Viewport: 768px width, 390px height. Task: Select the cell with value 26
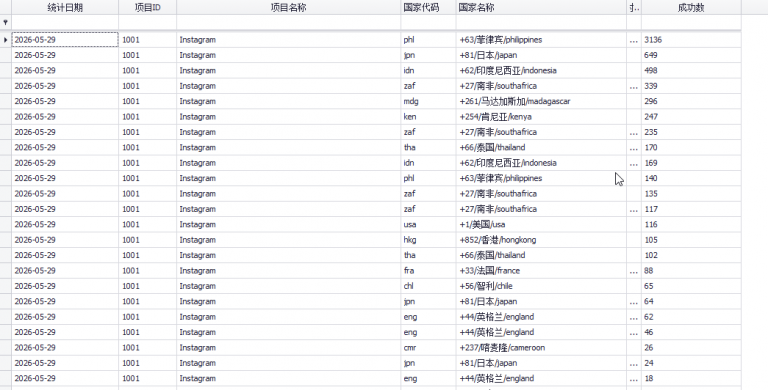click(691, 348)
